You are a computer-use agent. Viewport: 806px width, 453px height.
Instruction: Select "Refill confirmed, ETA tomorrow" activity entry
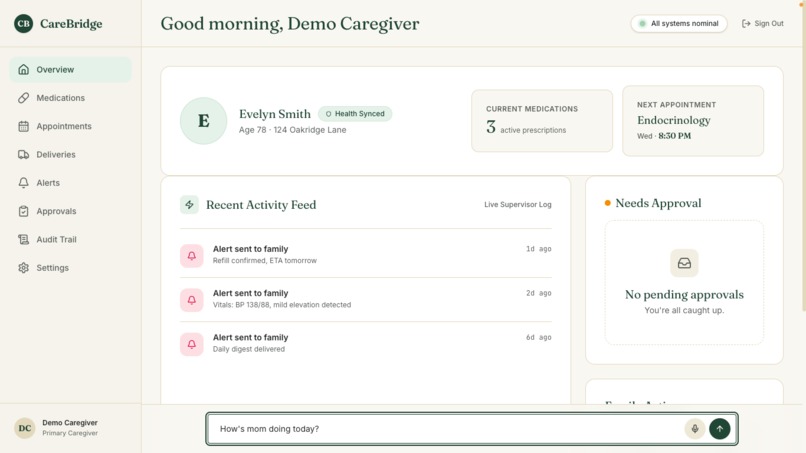coord(365,255)
